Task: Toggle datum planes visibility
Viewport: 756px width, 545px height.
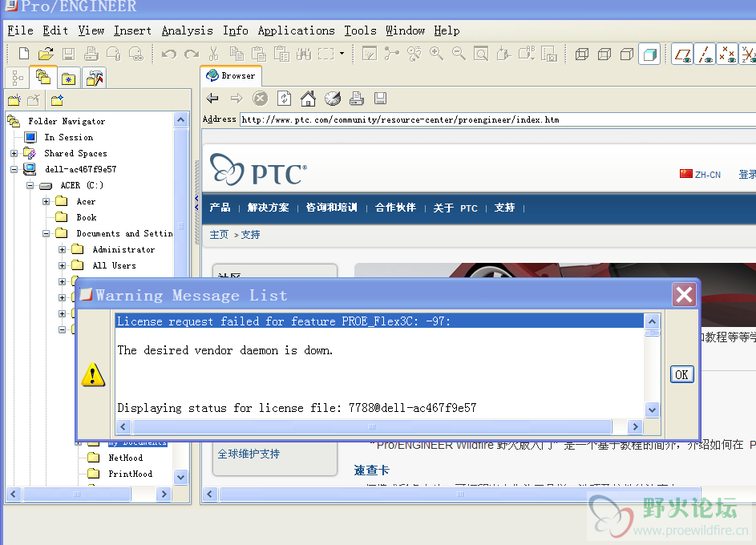Action: (682, 54)
